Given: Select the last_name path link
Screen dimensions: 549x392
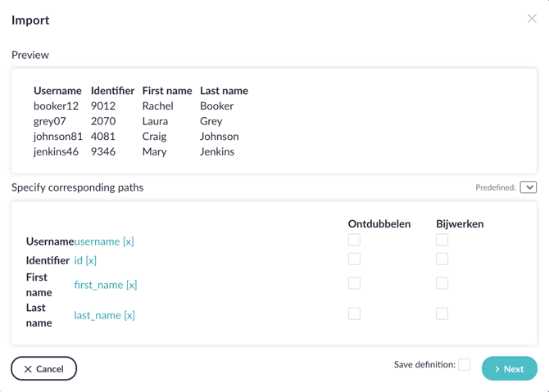Looking at the screenshot, I should pos(98,315).
